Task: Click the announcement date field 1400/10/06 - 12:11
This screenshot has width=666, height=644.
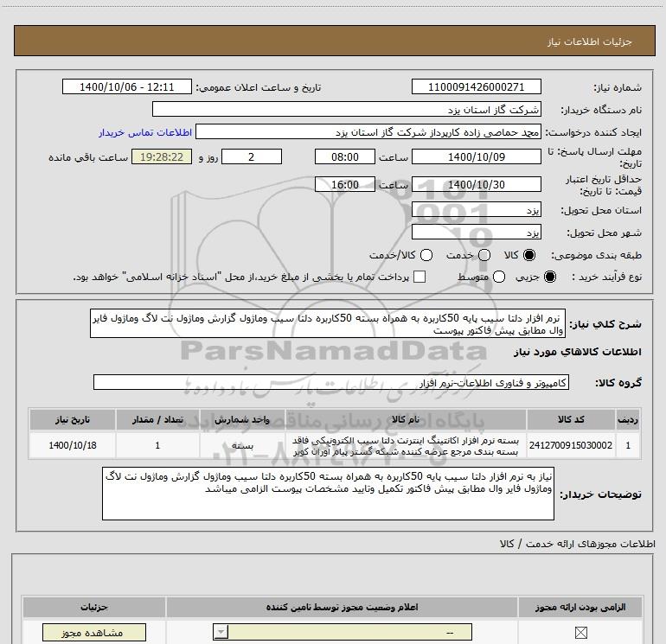Action: (x=127, y=87)
